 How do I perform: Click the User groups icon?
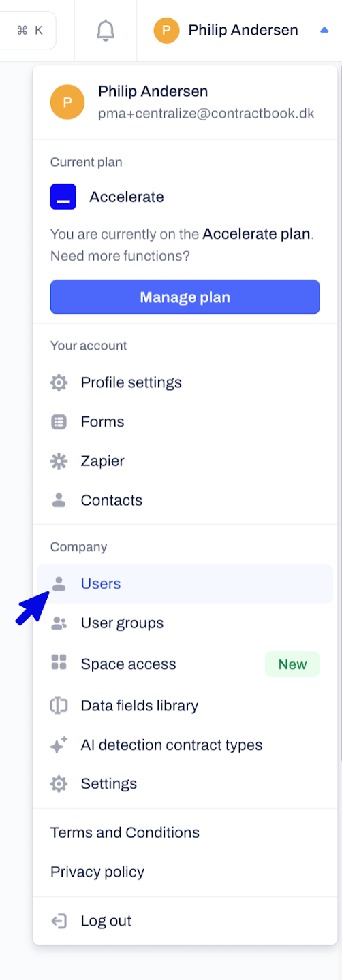(x=59, y=623)
